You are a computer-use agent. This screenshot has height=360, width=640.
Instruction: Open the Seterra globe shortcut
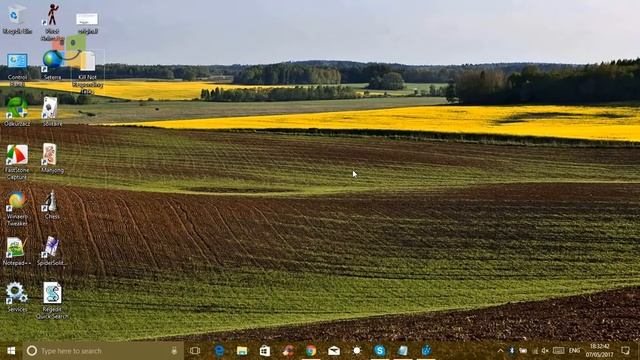pyautogui.click(x=52, y=65)
